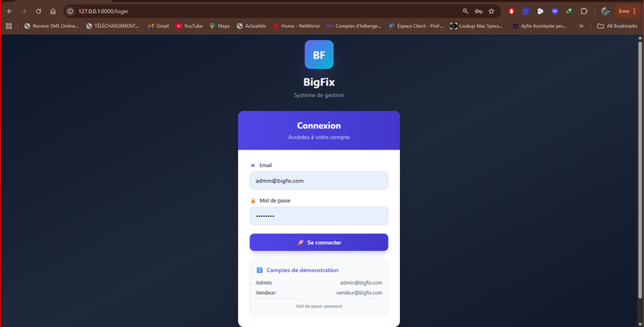Image resolution: width=644 pixels, height=327 pixels.
Task: Go to browser home page icon
Action: click(53, 11)
